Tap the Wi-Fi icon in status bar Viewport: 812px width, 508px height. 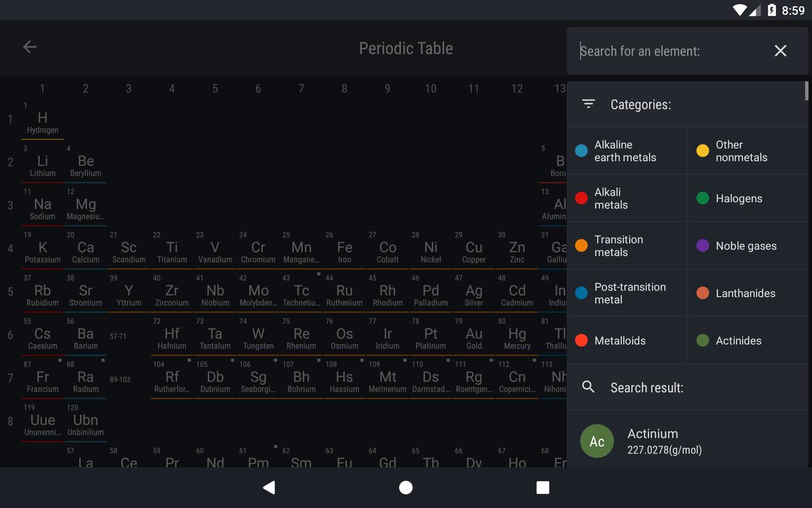click(x=740, y=10)
